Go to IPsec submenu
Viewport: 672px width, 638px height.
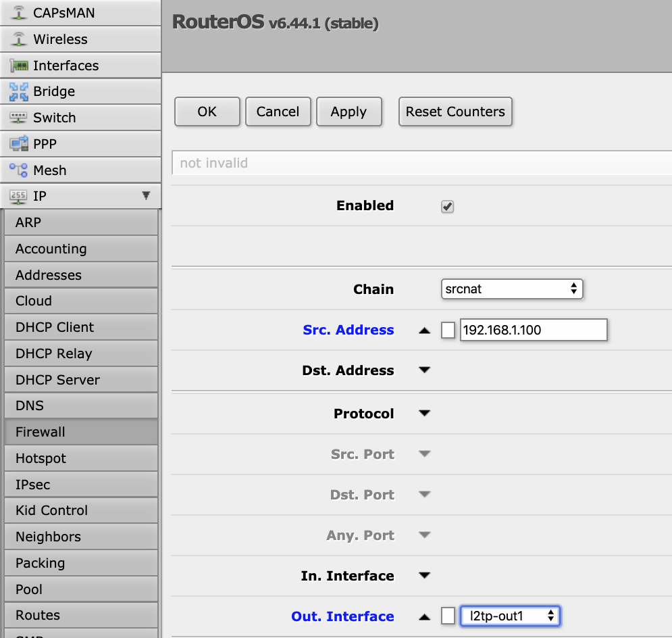click(x=81, y=485)
